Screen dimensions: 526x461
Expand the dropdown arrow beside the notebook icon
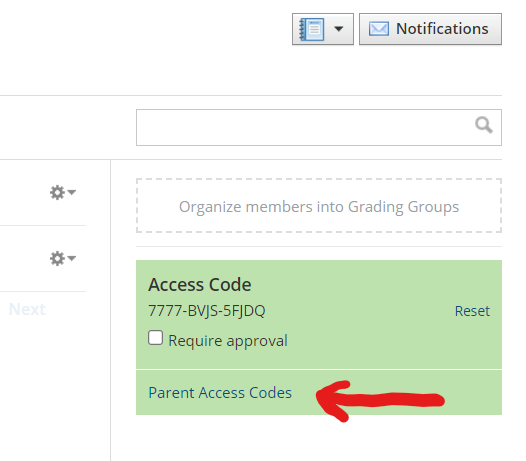(x=339, y=29)
